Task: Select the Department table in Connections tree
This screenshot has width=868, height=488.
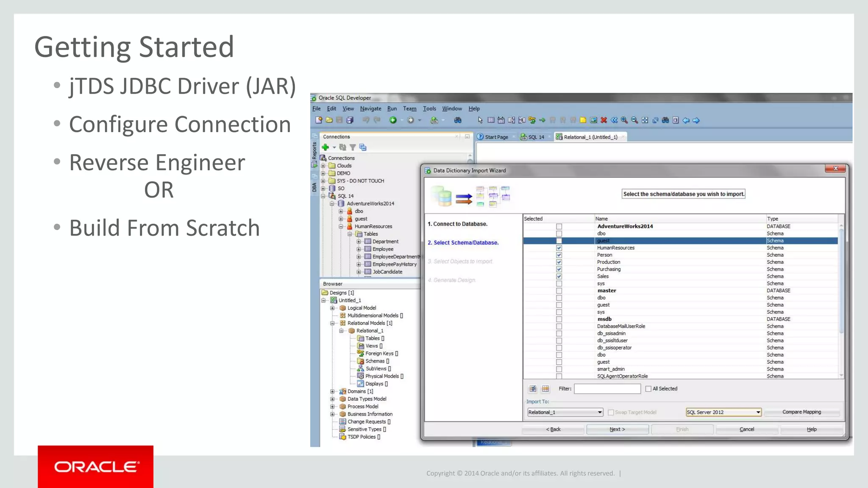Action: point(381,241)
